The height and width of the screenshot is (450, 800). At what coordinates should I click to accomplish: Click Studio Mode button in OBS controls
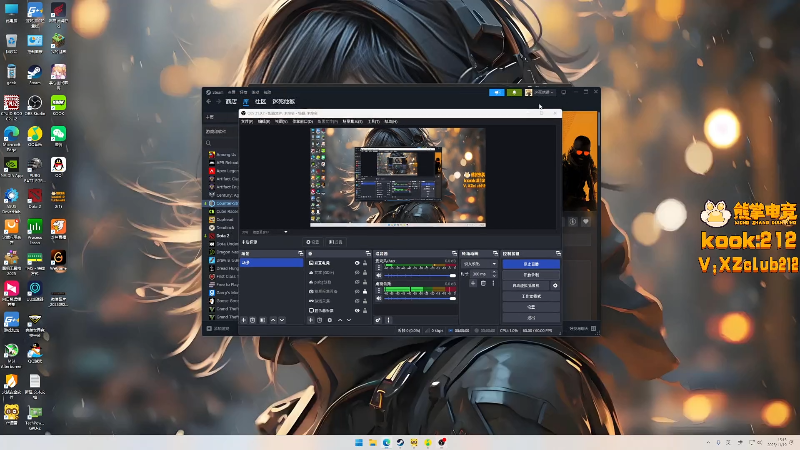(531, 296)
